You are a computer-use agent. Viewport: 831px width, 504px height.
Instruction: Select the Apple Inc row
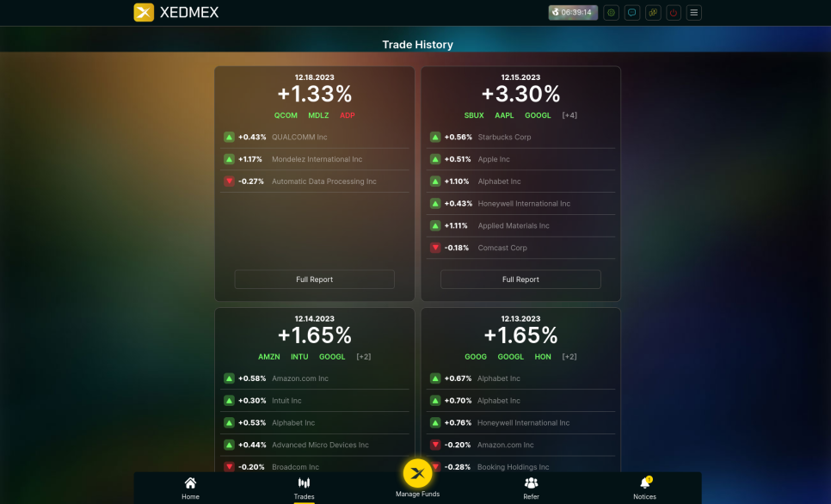(520, 159)
